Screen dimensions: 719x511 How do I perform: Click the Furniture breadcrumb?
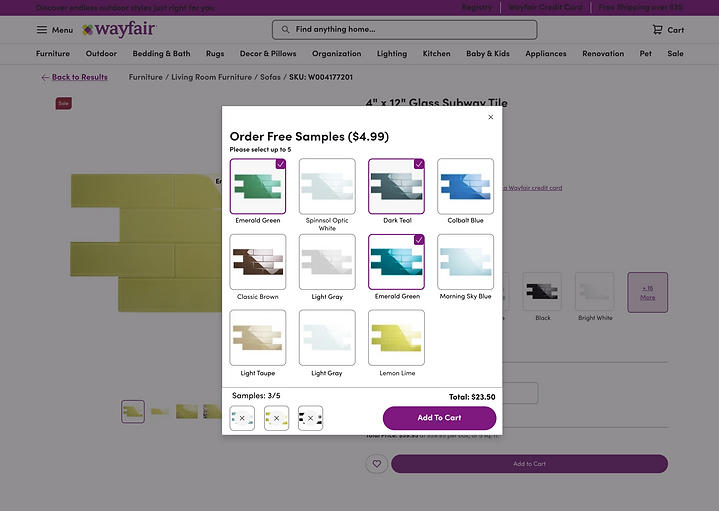pos(145,77)
